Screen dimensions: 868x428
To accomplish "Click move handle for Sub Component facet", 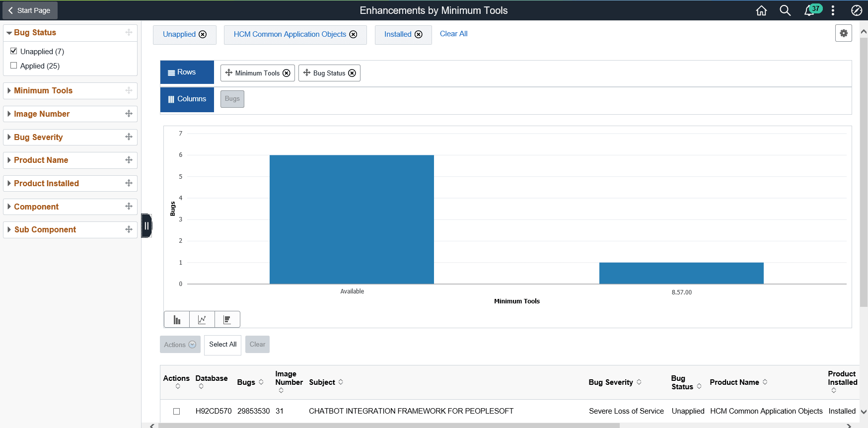I will [x=129, y=229].
